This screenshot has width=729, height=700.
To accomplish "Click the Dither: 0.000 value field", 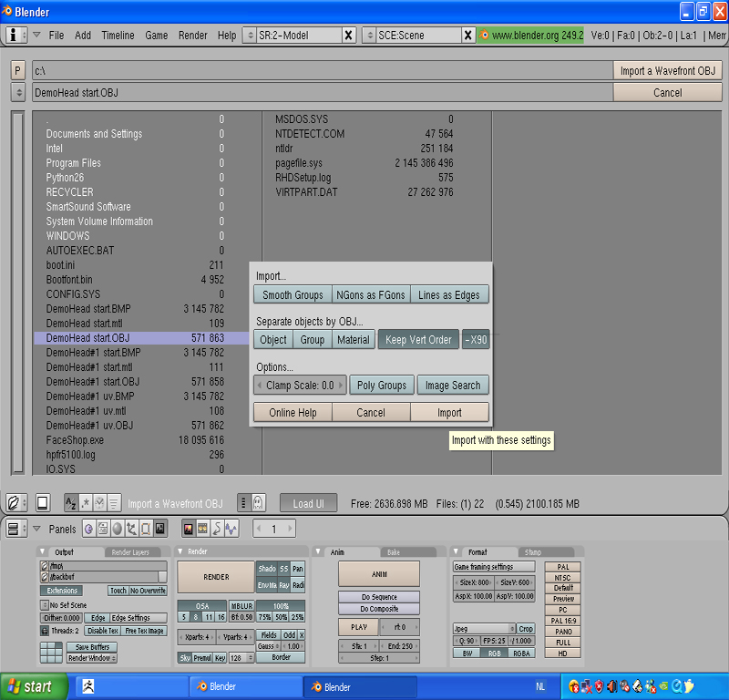I will pos(62,618).
